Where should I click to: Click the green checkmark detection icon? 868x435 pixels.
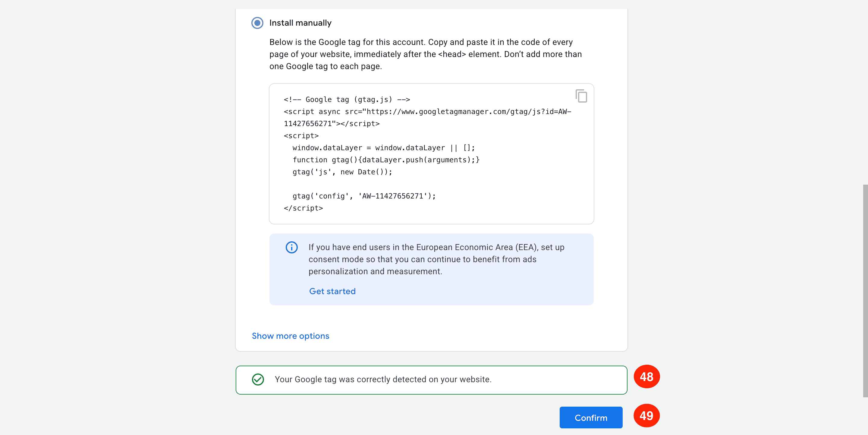pos(258,380)
